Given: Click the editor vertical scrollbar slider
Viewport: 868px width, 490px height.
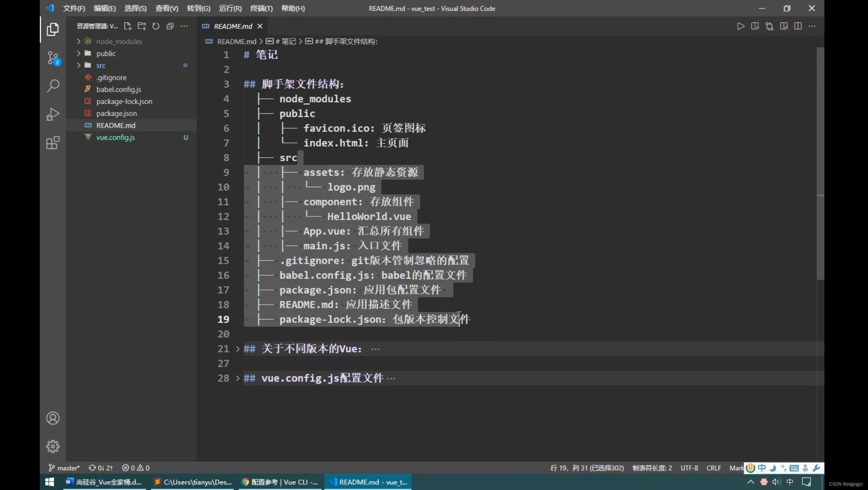Looking at the screenshot, I should [820, 163].
